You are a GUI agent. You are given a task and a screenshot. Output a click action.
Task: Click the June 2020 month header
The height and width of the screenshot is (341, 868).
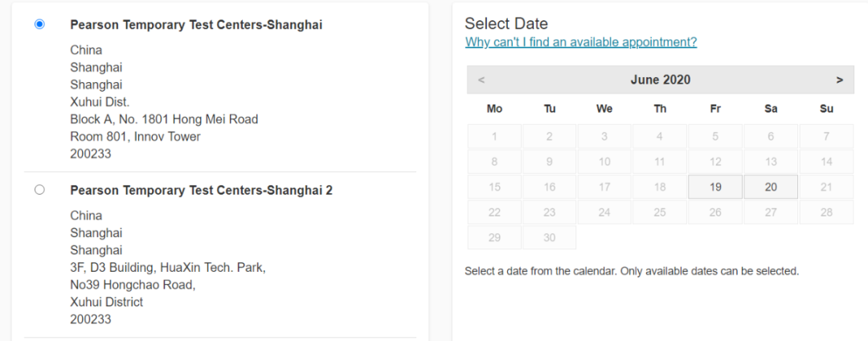[x=660, y=80]
